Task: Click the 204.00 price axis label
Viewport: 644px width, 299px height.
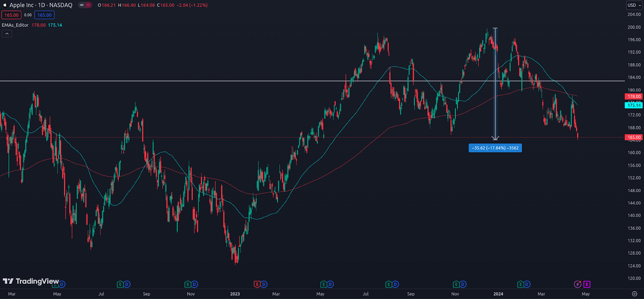Action: (634, 14)
